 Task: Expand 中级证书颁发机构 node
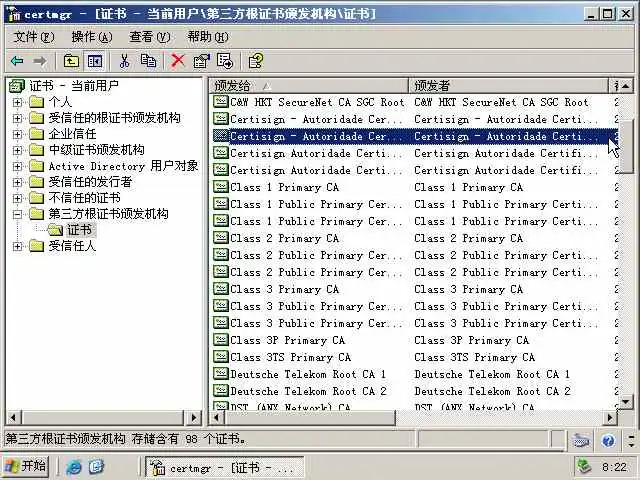(17, 150)
